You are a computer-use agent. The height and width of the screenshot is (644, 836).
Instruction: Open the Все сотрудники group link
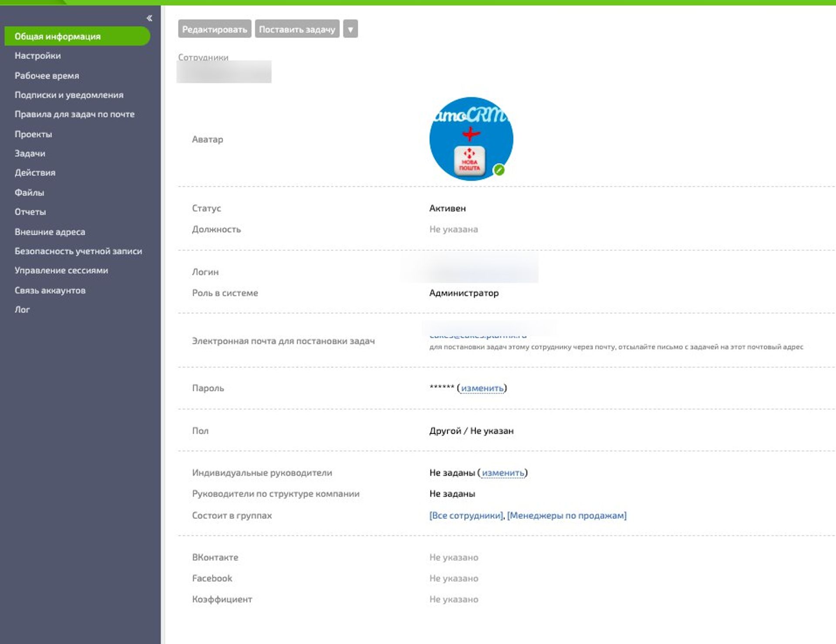(x=466, y=516)
